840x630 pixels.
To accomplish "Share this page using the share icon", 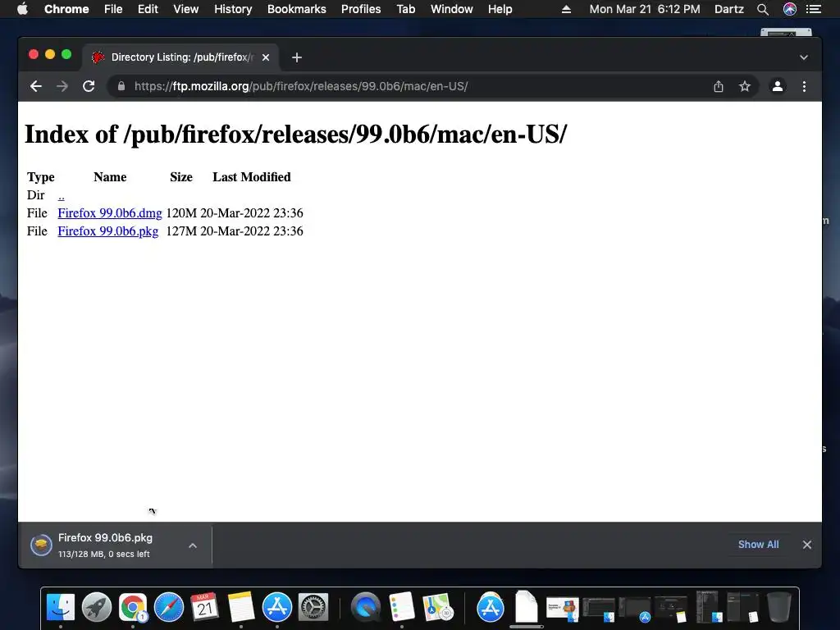I will (x=719, y=86).
